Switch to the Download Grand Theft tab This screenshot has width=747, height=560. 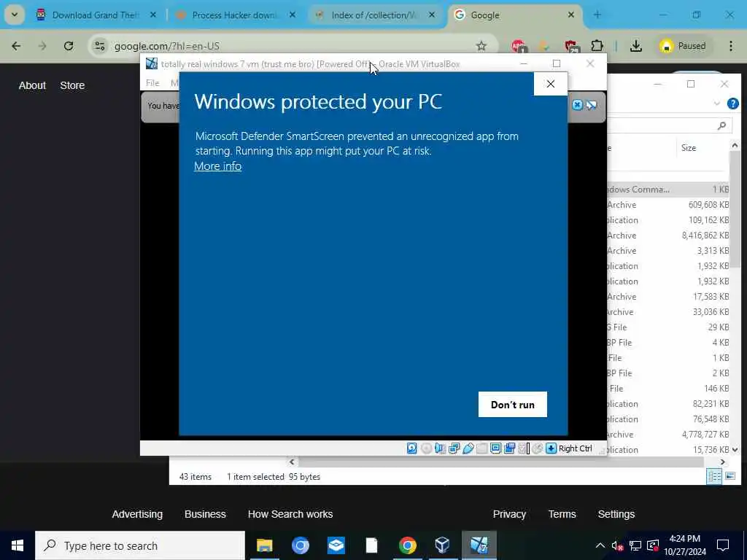pos(96,15)
